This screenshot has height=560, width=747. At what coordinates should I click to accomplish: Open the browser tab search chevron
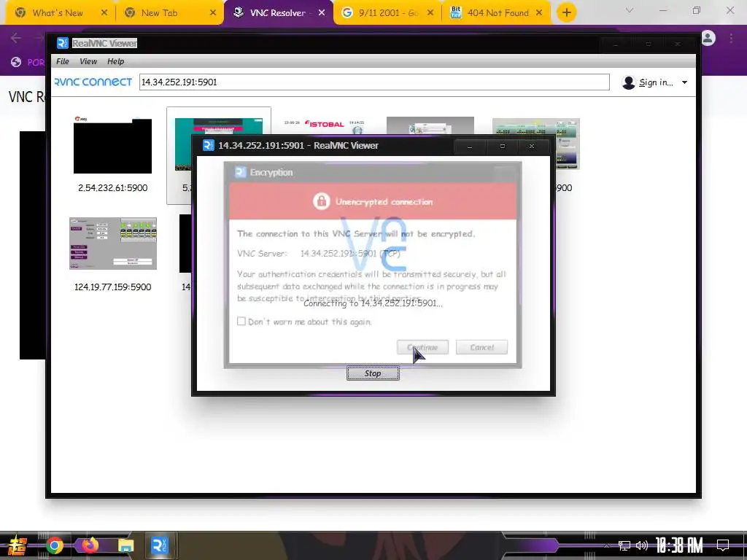tap(630, 10)
